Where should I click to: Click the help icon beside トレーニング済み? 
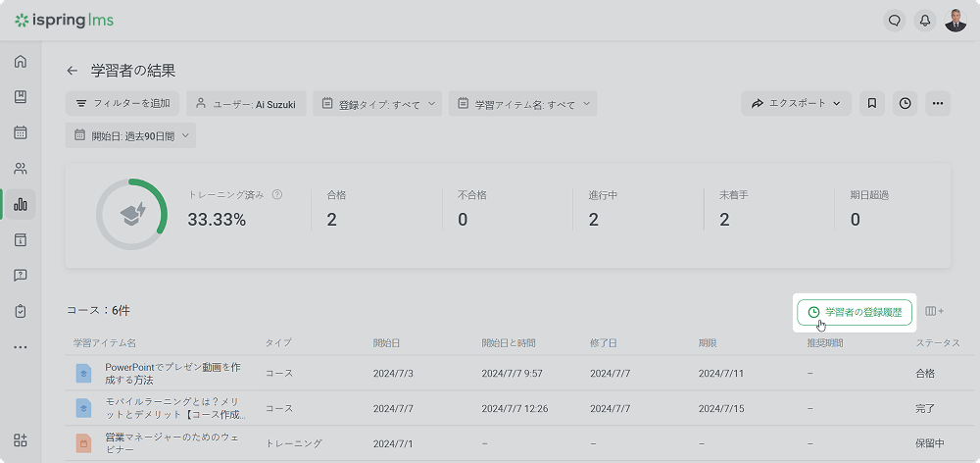[277, 195]
